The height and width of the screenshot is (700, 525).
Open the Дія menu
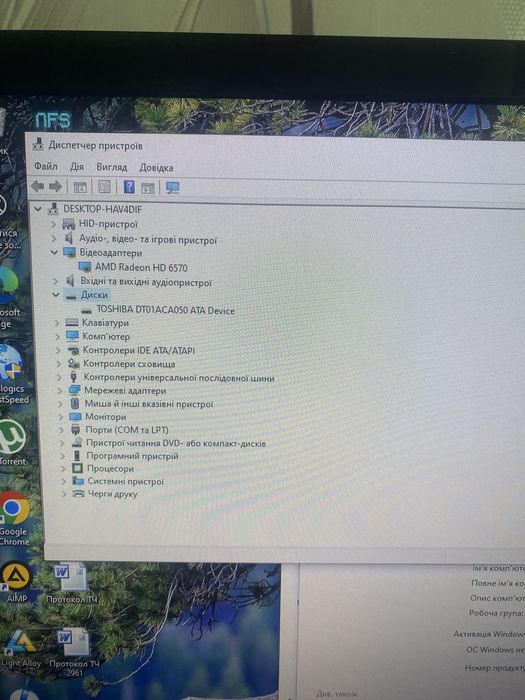(77, 167)
